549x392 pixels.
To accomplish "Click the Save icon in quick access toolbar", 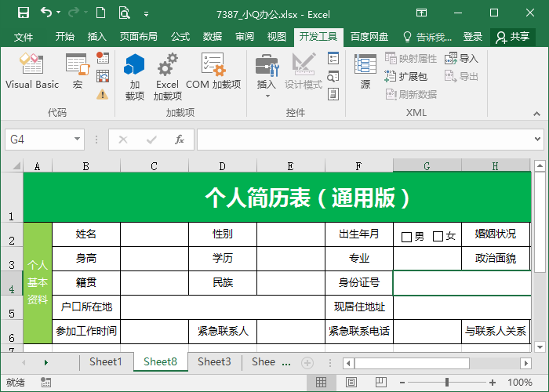I will [x=24, y=13].
